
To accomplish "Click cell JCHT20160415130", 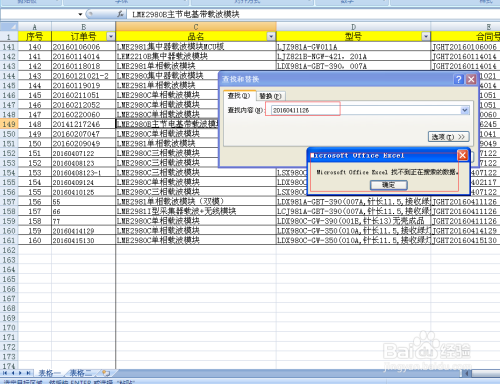I will [x=465, y=240].
